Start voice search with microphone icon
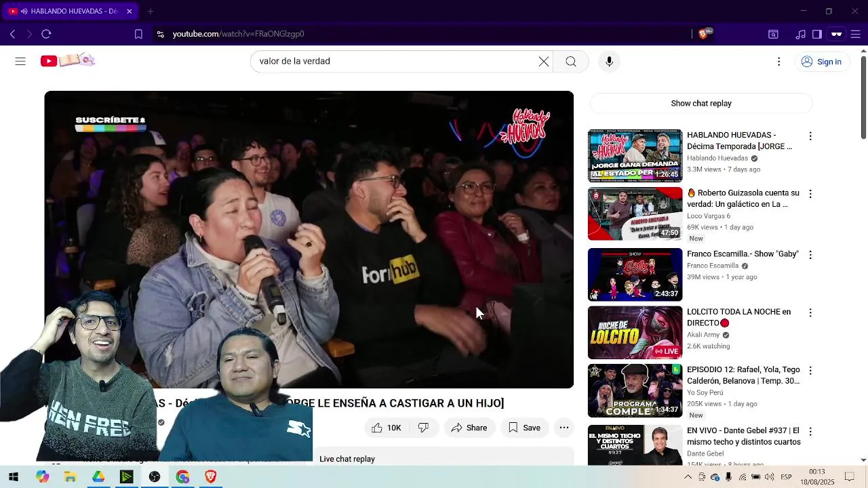 click(x=609, y=62)
